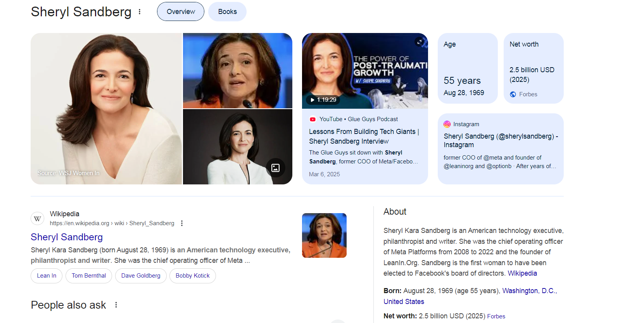The image size is (644, 323).
Task: Click the 'About' heading
Action: pyautogui.click(x=395, y=212)
